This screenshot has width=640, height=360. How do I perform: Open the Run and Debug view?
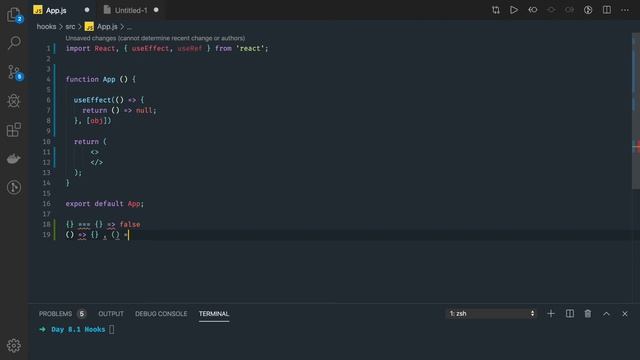(x=14, y=101)
